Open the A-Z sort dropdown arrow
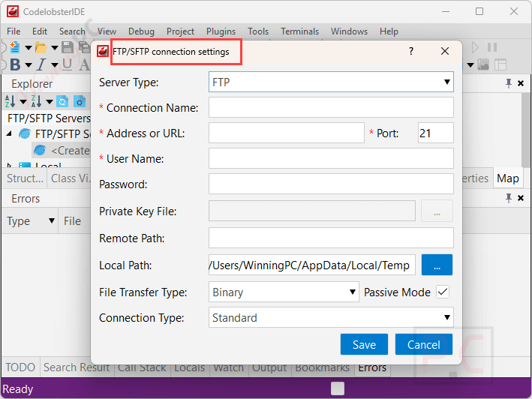This screenshot has height=399, width=532. pos(23,102)
